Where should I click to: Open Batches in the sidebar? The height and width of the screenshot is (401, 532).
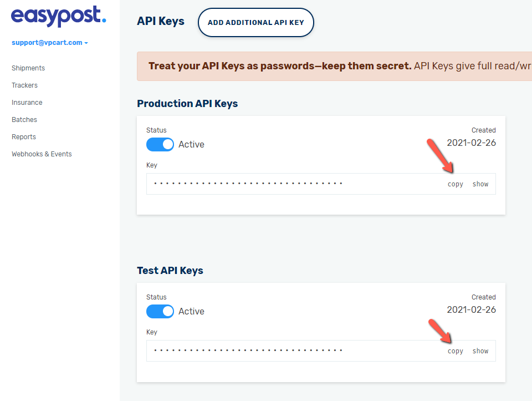tap(24, 119)
